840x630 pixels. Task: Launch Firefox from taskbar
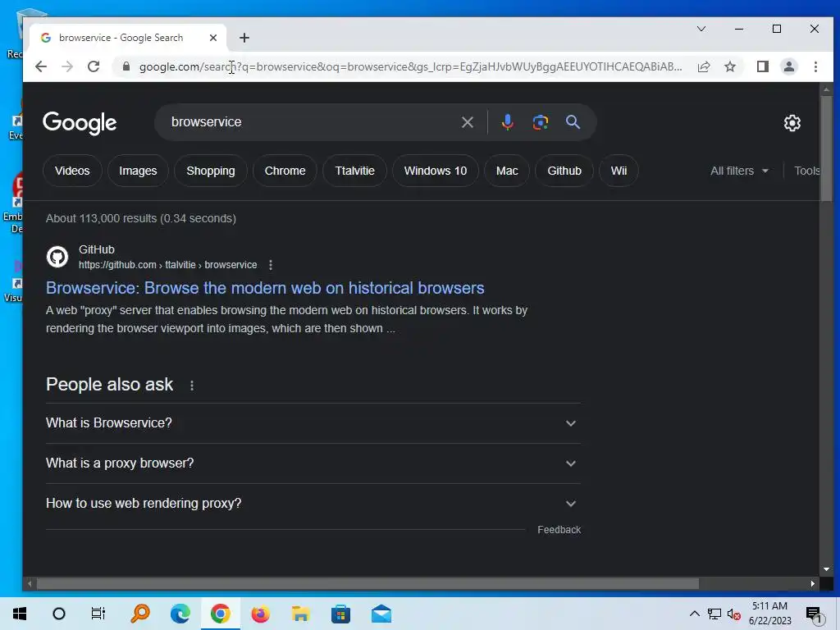[x=260, y=614]
